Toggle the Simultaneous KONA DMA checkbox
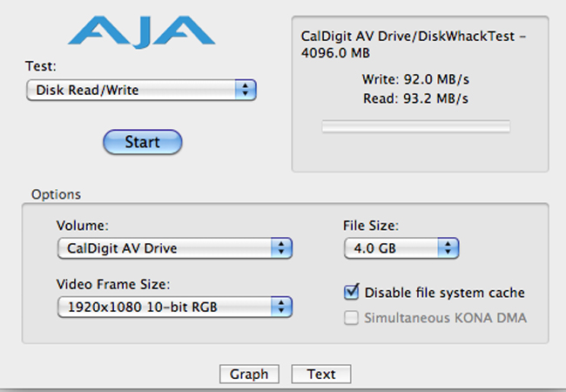This screenshot has height=392, width=566. 351,318
